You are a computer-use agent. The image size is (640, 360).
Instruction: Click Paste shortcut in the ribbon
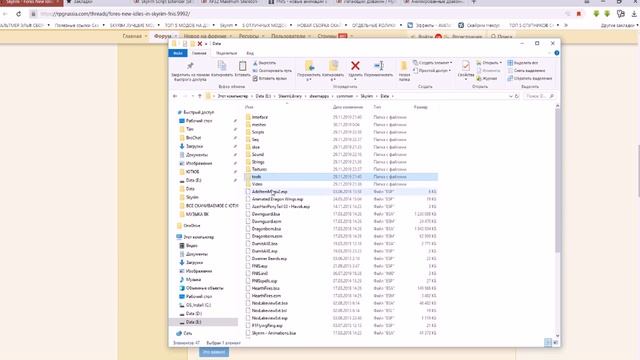tap(270, 78)
